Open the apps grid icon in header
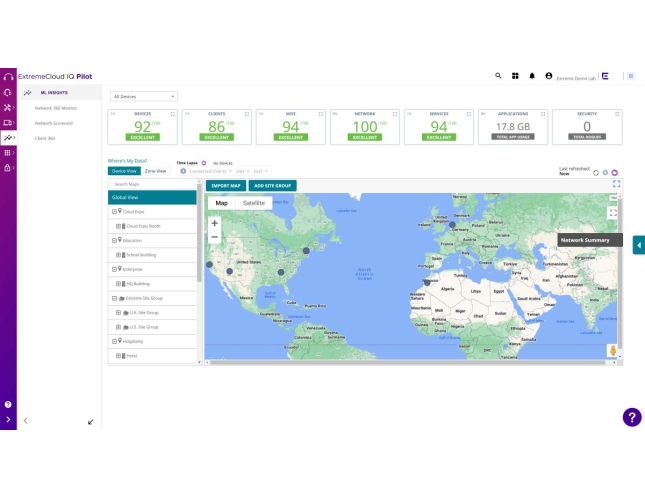Image resolution: width=645 pixels, height=500 pixels. click(516, 75)
